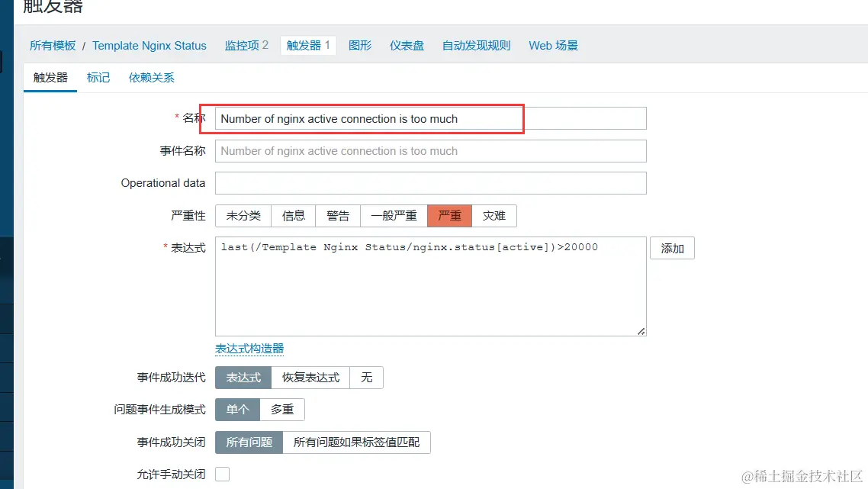The height and width of the screenshot is (489, 868).
Task: Open the 所有模板 breadcrumb link
Action: pyautogui.click(x=53, y=46)
